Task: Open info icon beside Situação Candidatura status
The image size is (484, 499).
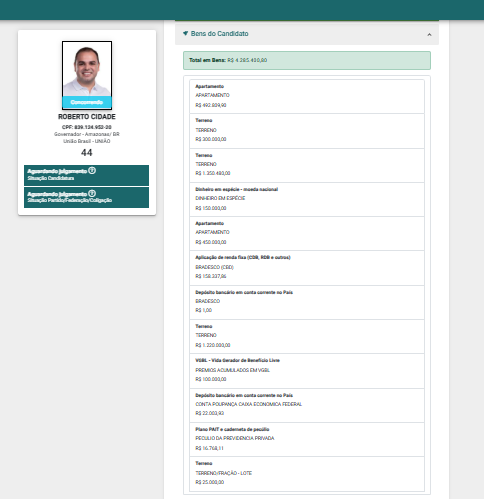Action: pyautogui.click(x=92, y=171)
